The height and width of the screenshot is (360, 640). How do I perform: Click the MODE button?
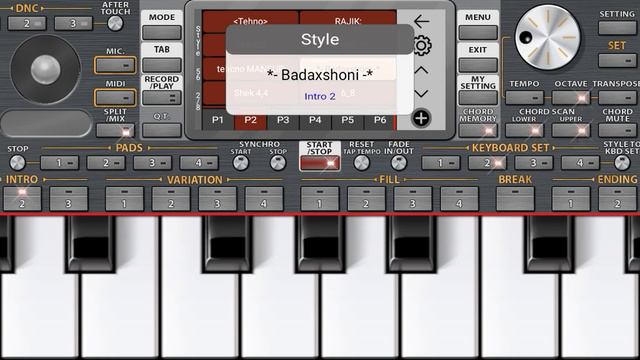pos(162,32)
